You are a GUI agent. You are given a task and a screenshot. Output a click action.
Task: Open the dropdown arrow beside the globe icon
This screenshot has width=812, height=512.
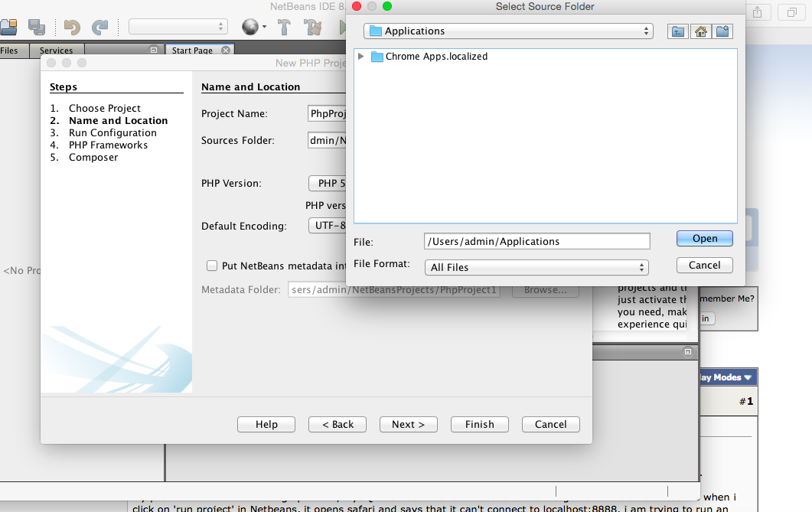pyautogui.click(x=265, y=27)
